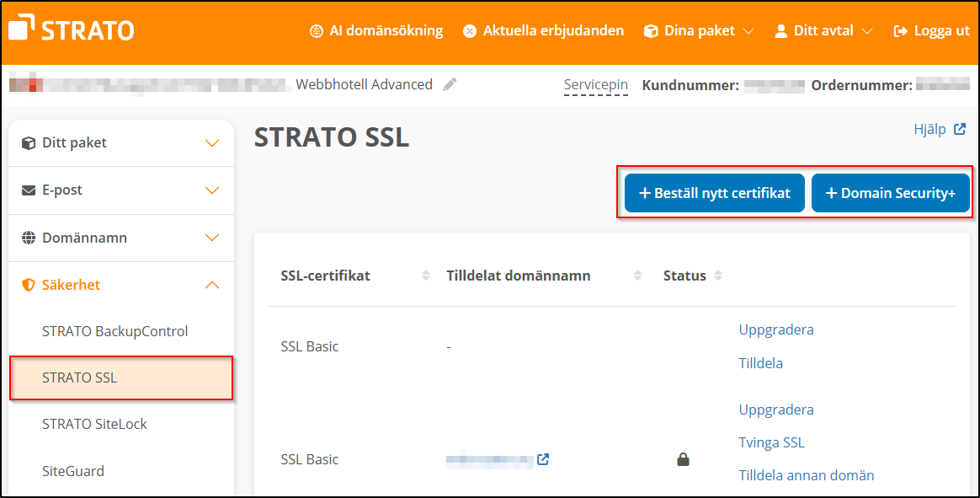This screenshot has height=498, width=980.
Task: Click the Tilldela link for SSL Basic
Action: click(x=760, y=363)
